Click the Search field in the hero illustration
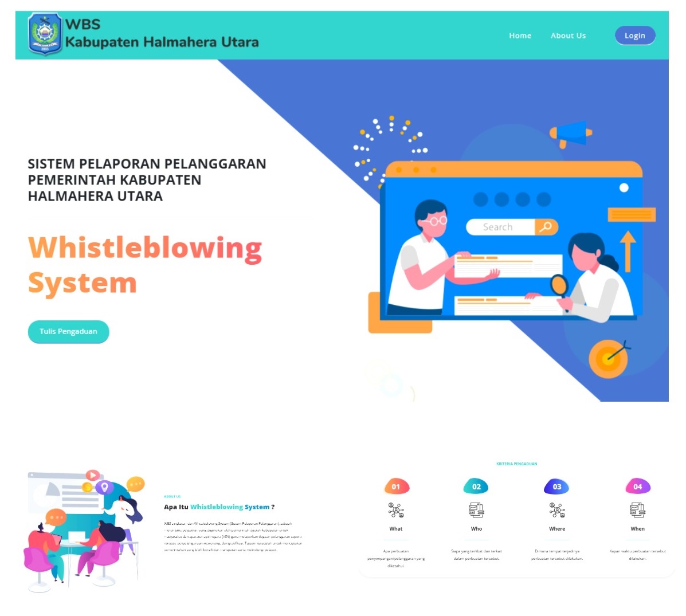Image resolution: width=686 pixels, height=616 pixels. click(x=500, y=227)
